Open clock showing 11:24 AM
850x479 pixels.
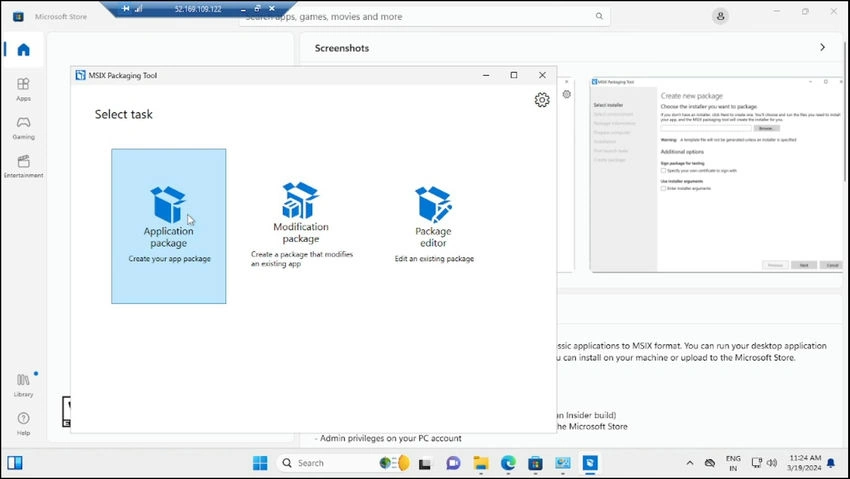(x=804, y=463)
